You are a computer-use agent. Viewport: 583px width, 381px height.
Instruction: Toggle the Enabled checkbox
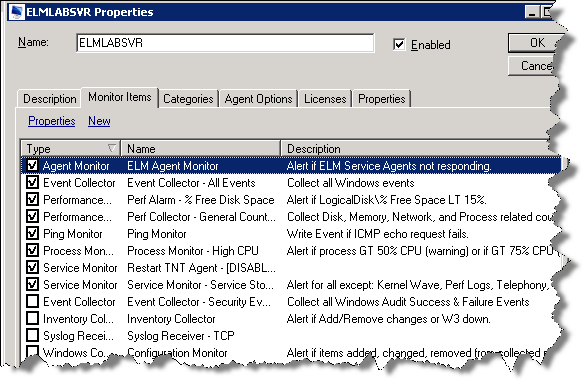(399, 45)
